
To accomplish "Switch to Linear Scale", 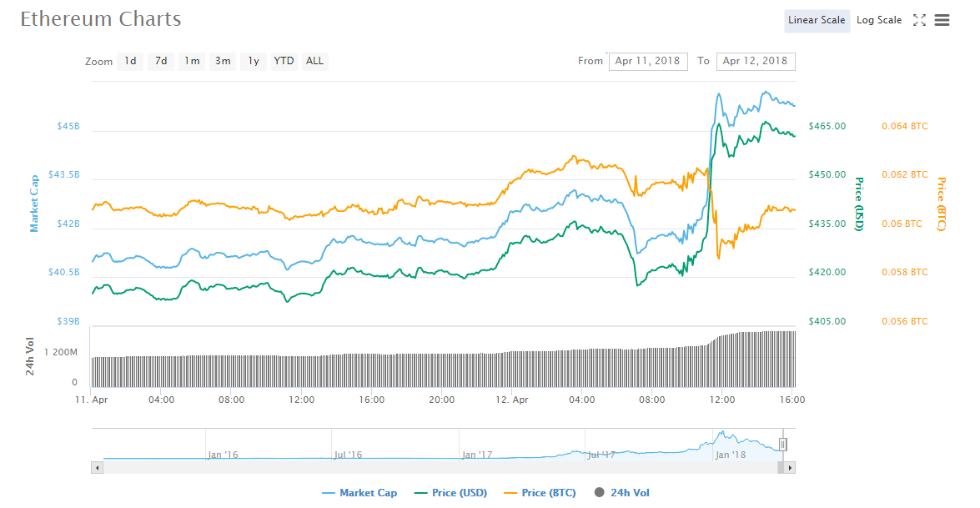I will pyautogui.click(x=817, y=21).
